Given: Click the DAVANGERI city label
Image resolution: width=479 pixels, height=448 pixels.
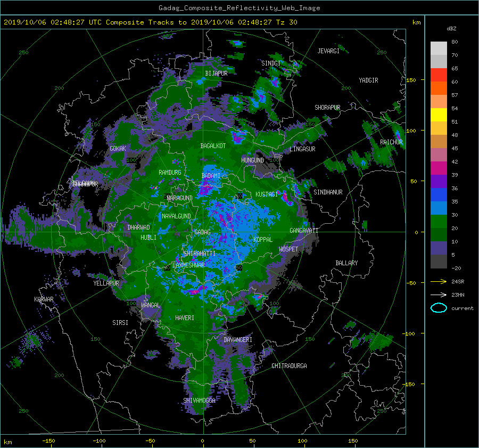Looking at the screenshot, I should [238, 340].
